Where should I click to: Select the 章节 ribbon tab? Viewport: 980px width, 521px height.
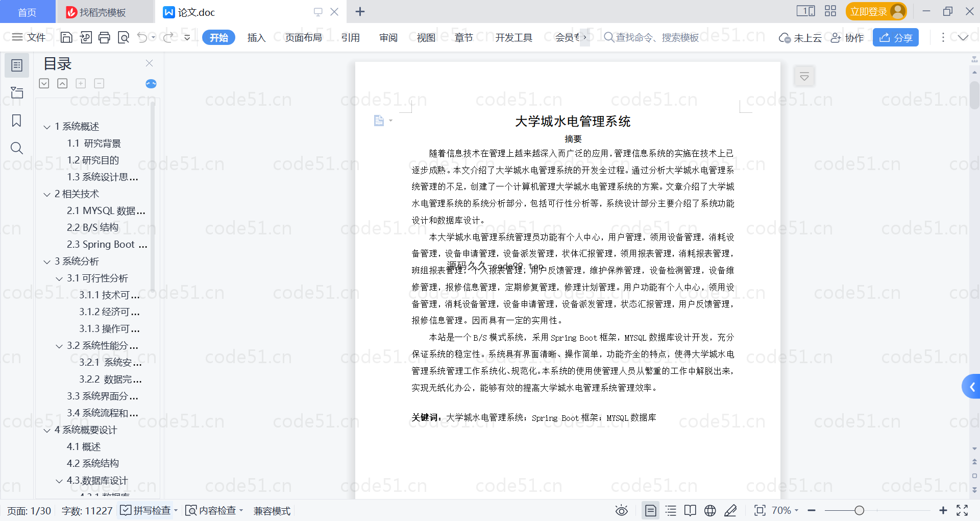(464, 37)
